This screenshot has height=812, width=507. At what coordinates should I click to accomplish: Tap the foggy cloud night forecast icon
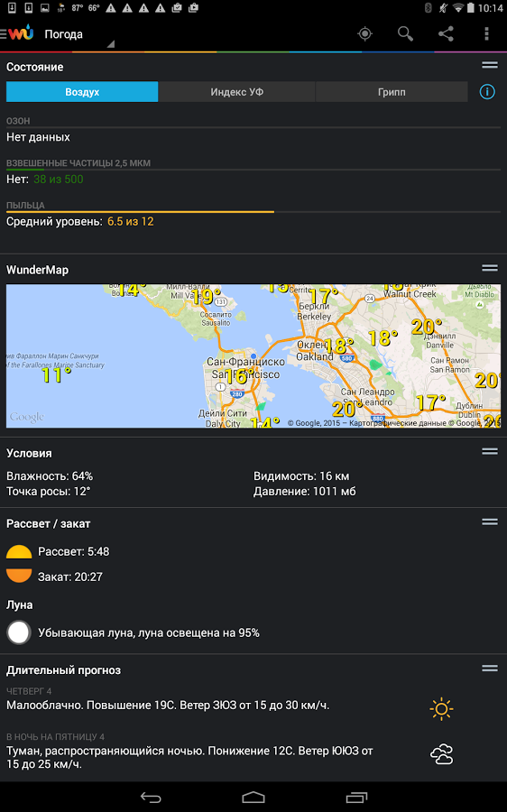441,754
